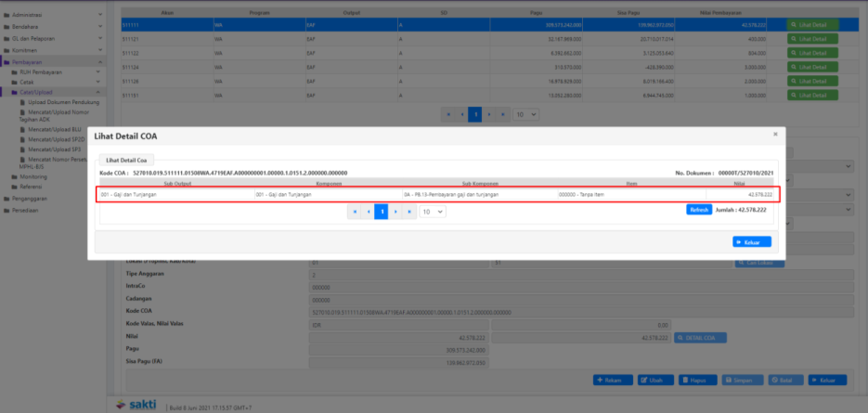Click the Upload Dokumen Pendukung file icon
The height and width of the screenshot is (413, 868).
tap(22, 101)
